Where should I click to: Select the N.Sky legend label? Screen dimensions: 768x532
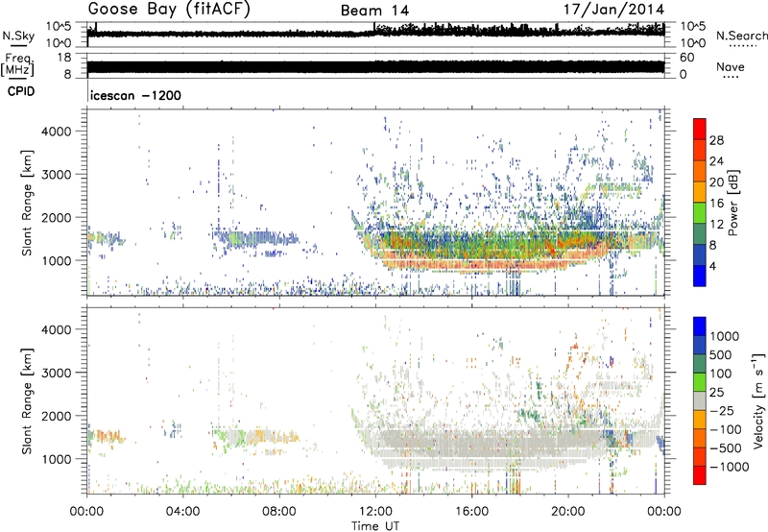click(x=18, y=36)
